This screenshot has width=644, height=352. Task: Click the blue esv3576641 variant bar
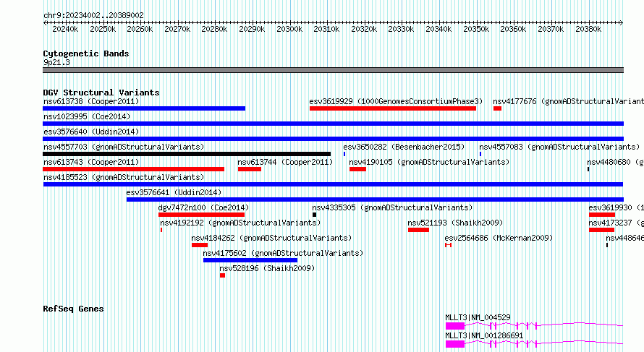pos(375,199)
